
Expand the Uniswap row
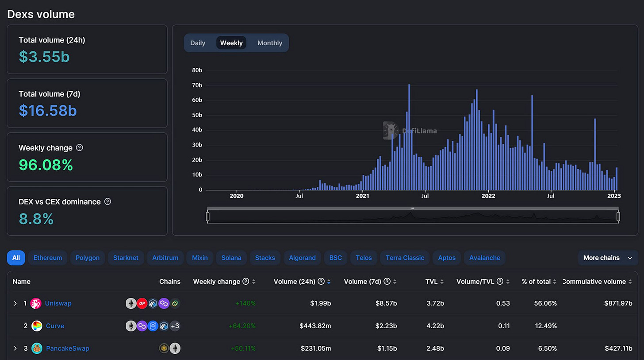pos(15,303)
